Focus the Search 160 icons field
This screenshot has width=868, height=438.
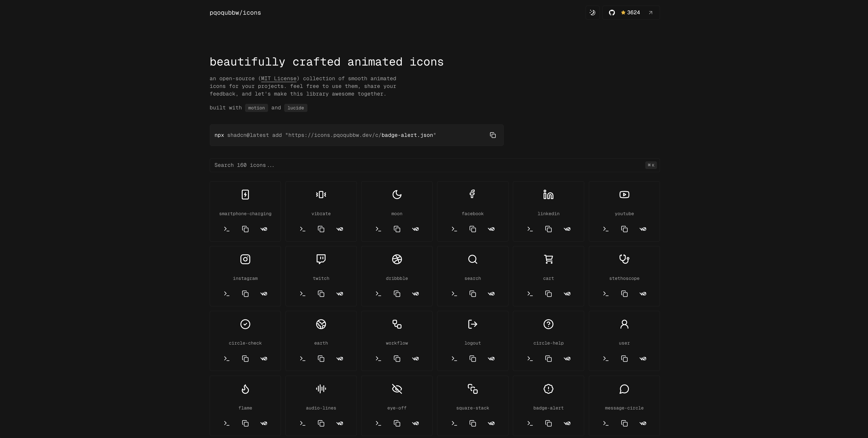[x=434, y=165]
